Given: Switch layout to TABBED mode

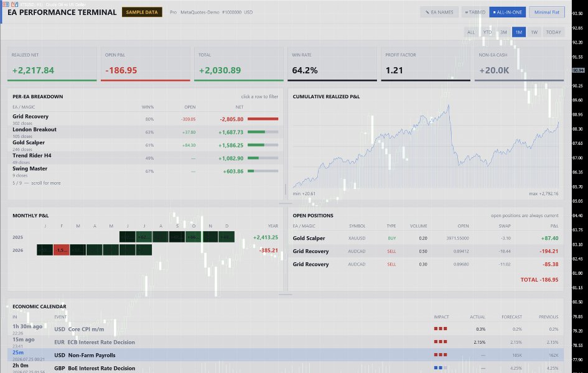Looking at the screenshot, I should click(x=475, y=12).
